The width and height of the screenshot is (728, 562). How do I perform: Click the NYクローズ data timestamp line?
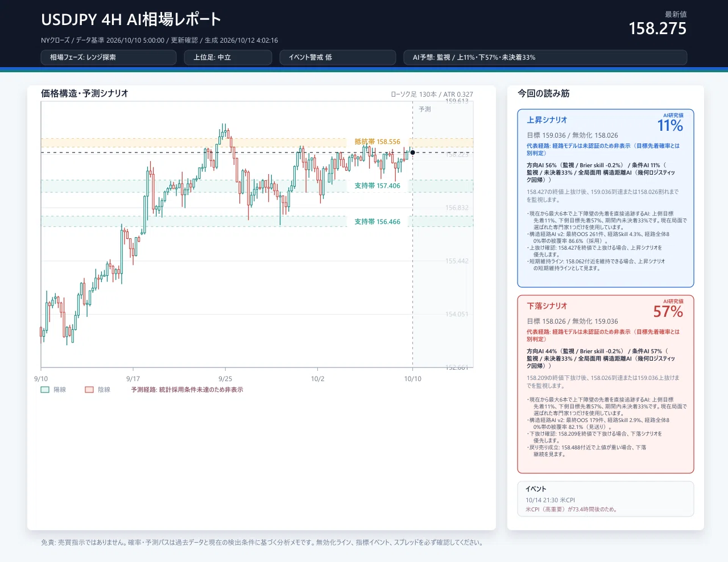[x=159, y=40]
